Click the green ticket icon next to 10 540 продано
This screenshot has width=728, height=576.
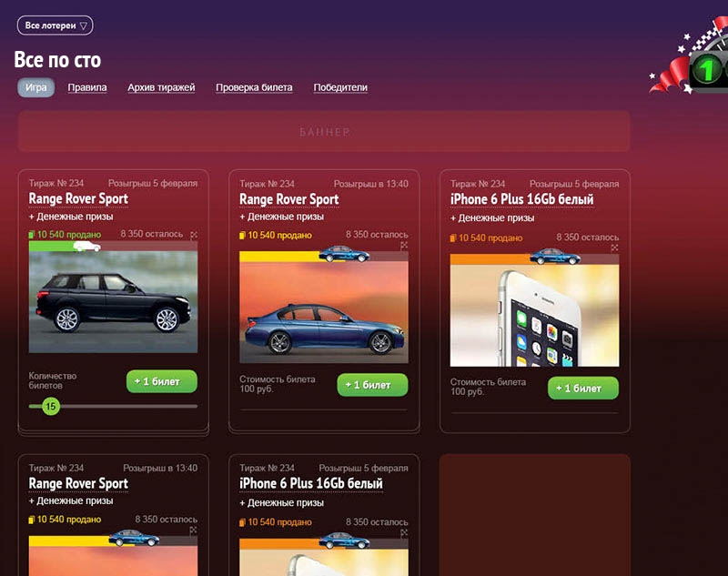(x=32, y=235)
